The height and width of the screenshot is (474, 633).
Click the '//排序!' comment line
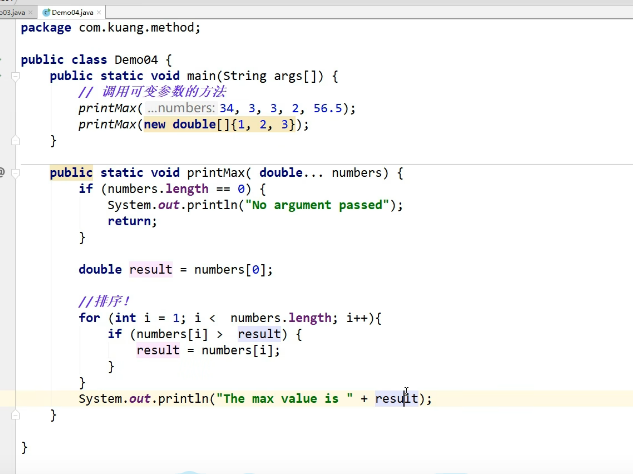[104, 301]
